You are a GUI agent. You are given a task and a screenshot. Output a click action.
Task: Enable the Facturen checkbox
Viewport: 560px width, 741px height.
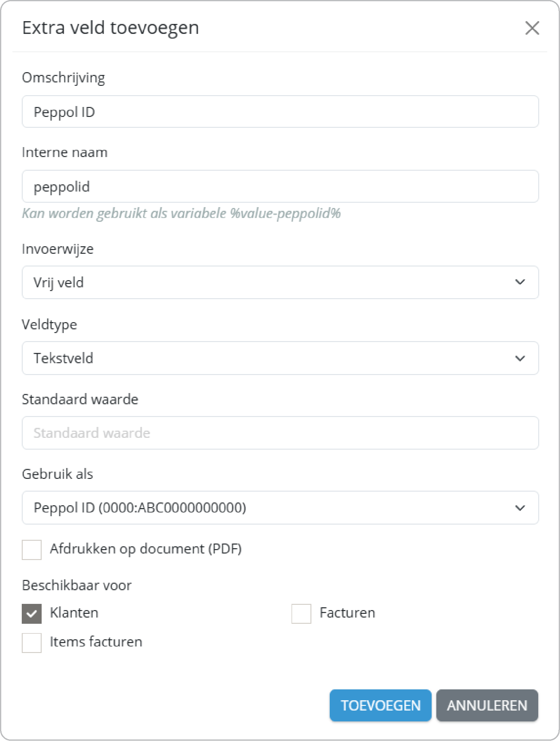pos(301,614)
